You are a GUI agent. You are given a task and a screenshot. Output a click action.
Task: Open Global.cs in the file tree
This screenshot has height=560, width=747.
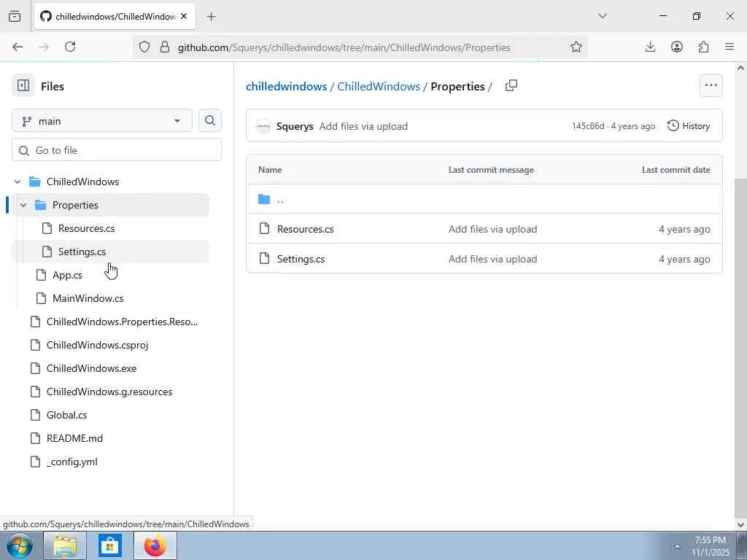click(x=66, y=415)
